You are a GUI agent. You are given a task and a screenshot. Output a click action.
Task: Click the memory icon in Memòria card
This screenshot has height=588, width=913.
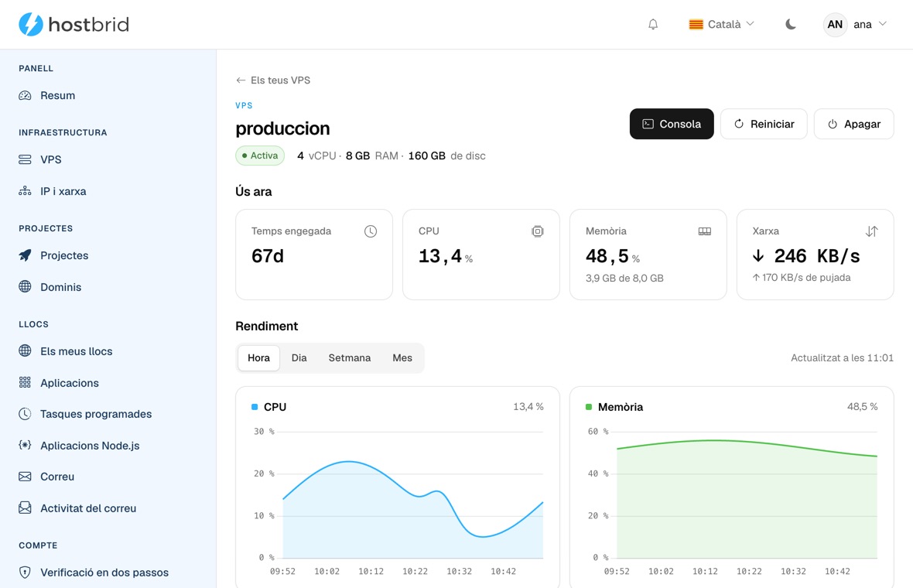[705, 231]
